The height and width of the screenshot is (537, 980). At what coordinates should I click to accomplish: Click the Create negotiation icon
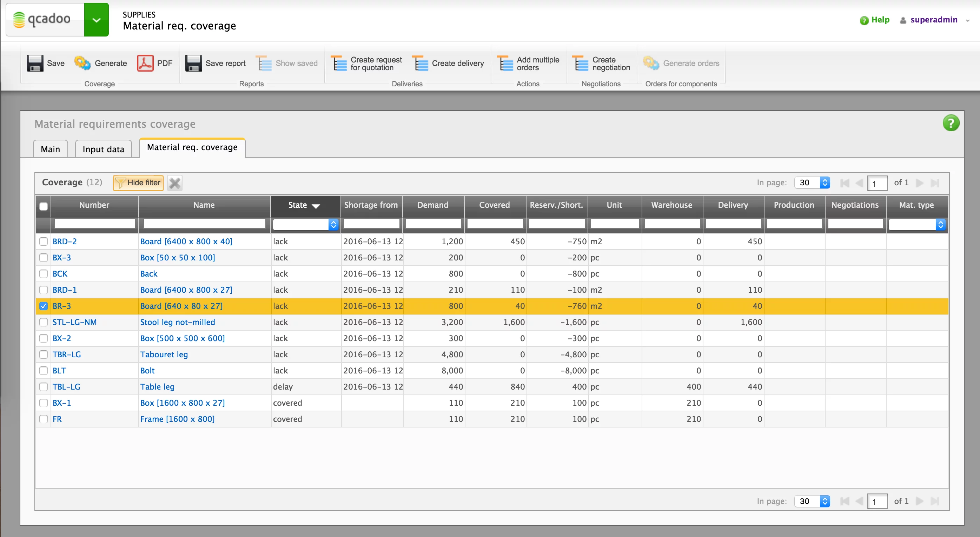(581, 63)
